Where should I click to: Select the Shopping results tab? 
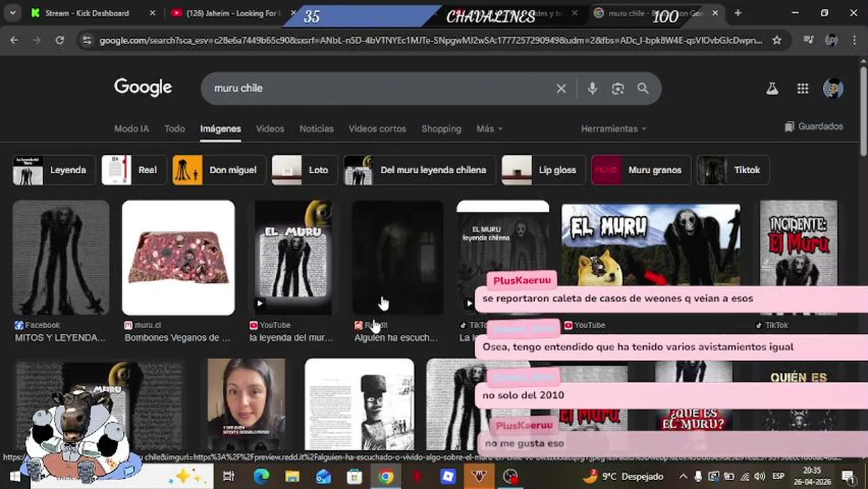(x=441, y=128)
